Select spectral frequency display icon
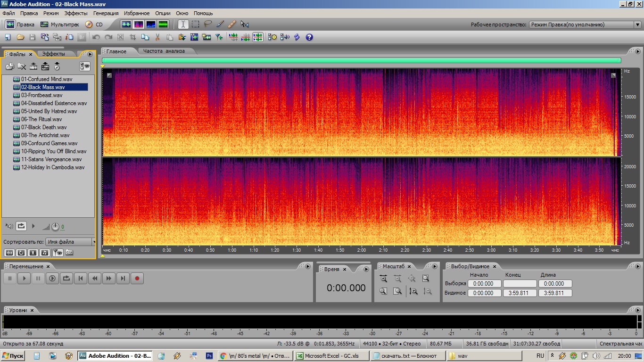 tap(139, 25)
